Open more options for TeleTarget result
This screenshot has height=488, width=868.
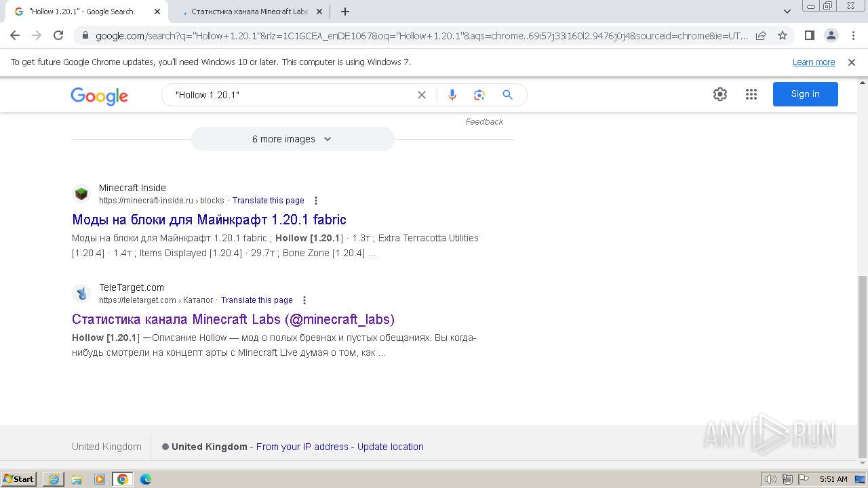304,300
